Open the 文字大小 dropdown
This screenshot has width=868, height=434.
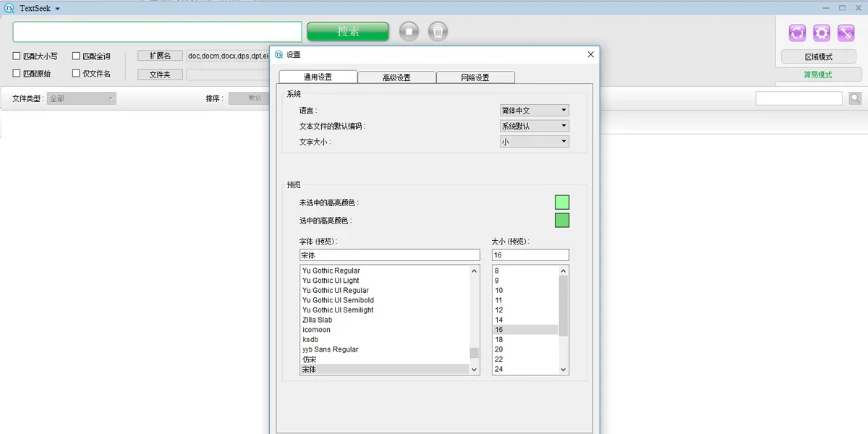click(x=535, y=142)
